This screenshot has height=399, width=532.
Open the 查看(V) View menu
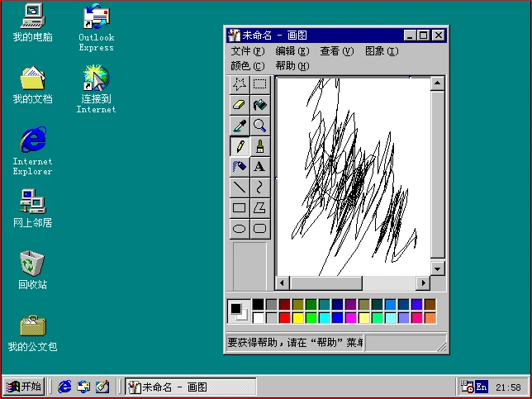[x=337, y=51]
